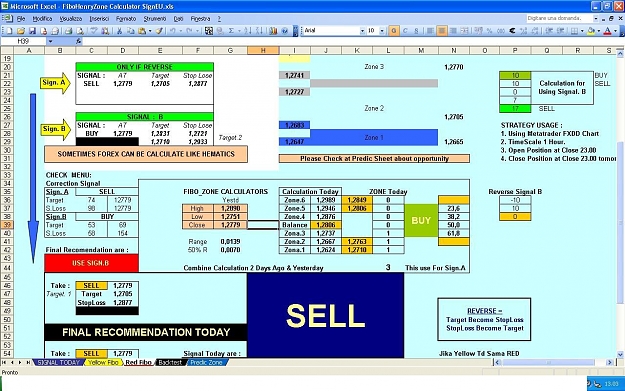Click the 'Digitare una domanda' help field

[x=559, y=18]
